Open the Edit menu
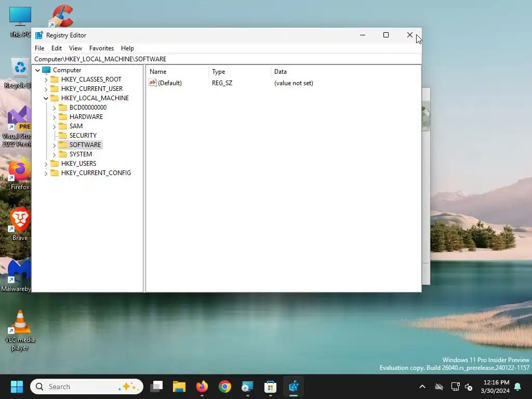 [56, 48]
